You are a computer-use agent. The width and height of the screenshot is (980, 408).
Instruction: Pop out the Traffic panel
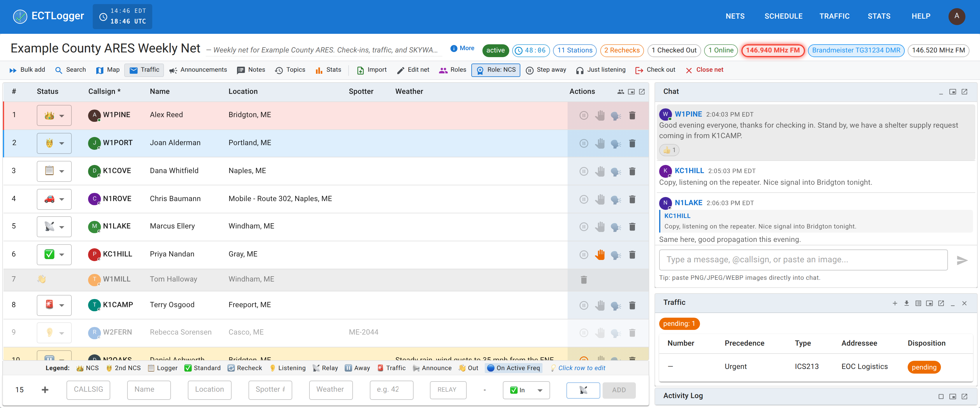[941, 303]
